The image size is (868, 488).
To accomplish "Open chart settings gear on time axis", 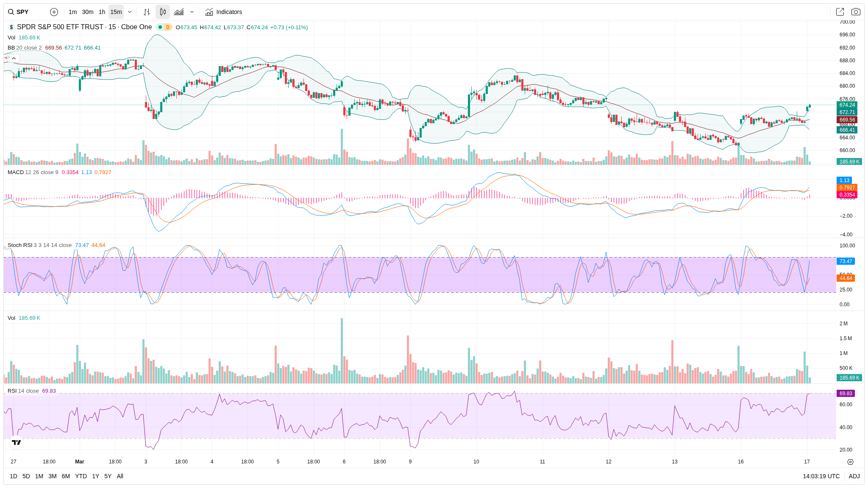I will (x=850, y=462).
